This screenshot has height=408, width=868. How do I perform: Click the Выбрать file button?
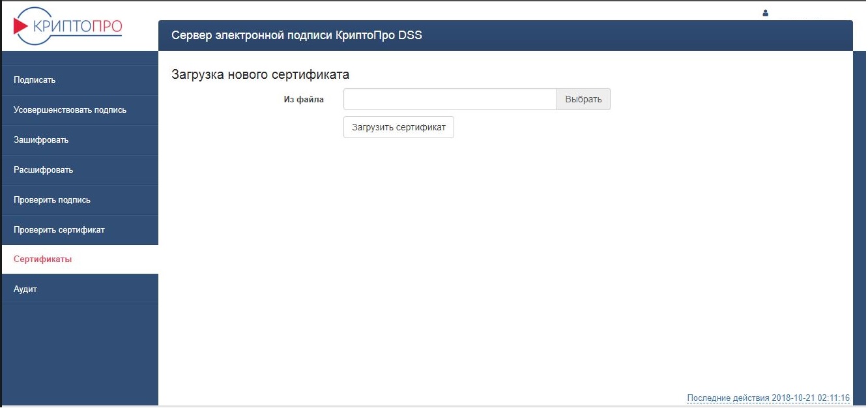(583, 100)
